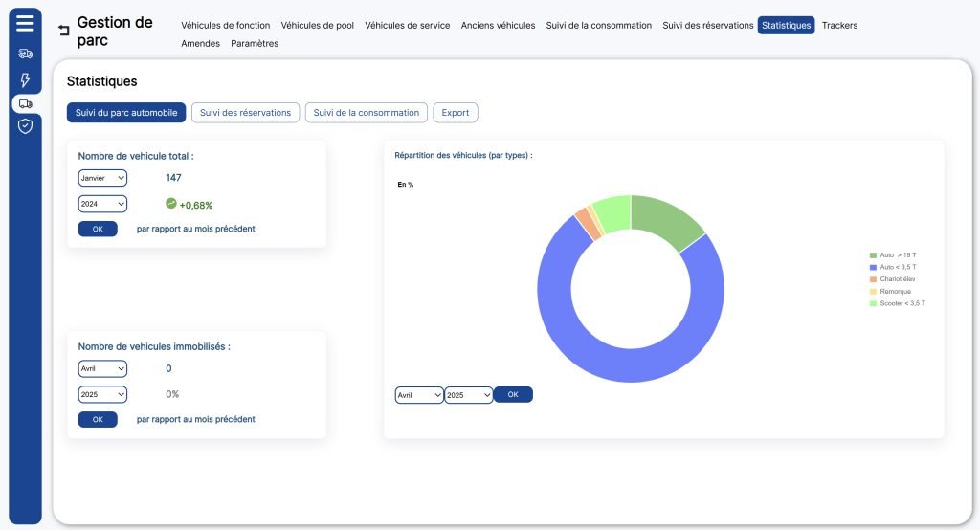Go to Anciens véhicules tab

498,26
